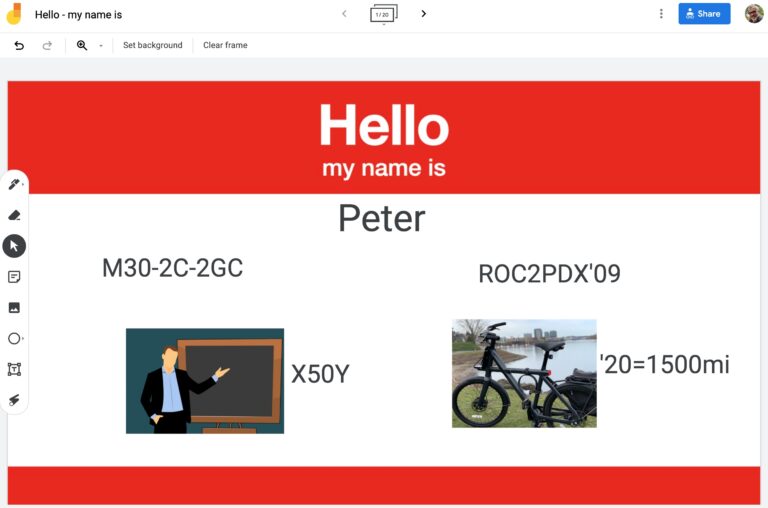
Task: Click Clear frame
Action: click(225, 45)
